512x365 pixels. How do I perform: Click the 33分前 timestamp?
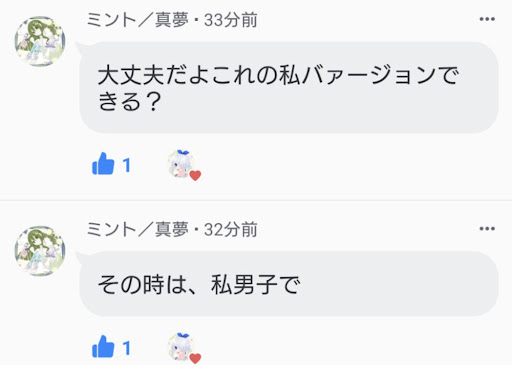coord(230,20)
